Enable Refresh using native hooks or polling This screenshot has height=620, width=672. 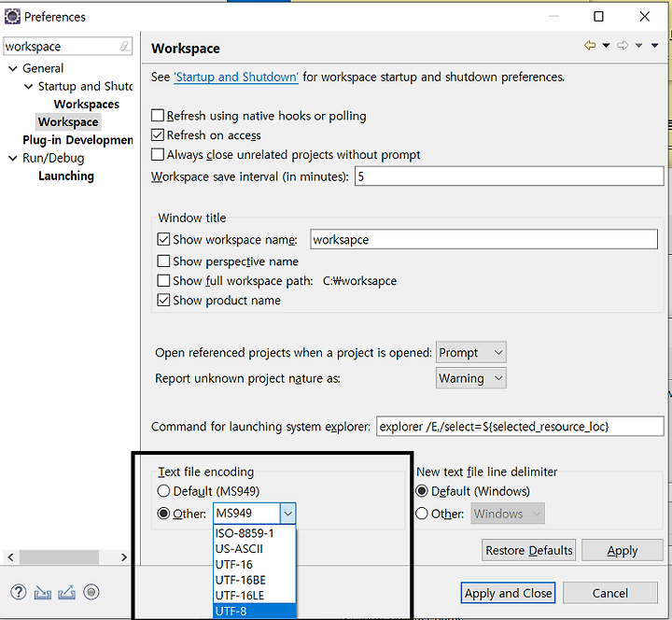coord(158,116)
